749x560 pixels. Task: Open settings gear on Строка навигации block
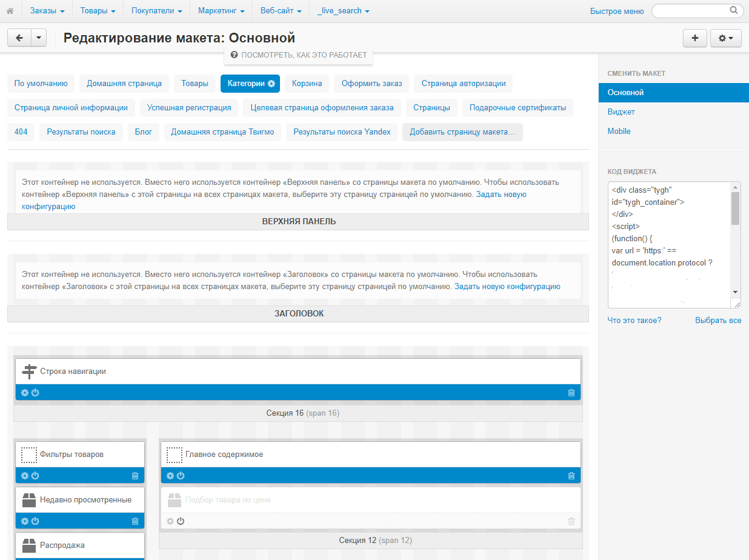pos(24,392)
